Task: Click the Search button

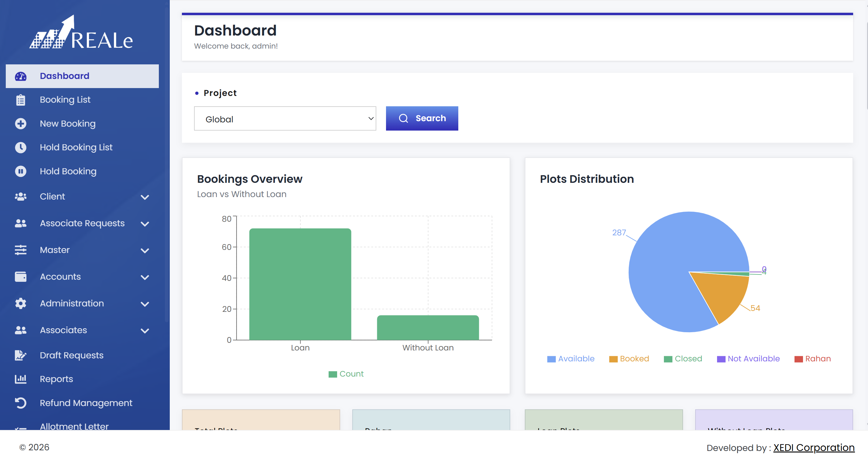Action: pyautogui.click(x=422, y=119)
